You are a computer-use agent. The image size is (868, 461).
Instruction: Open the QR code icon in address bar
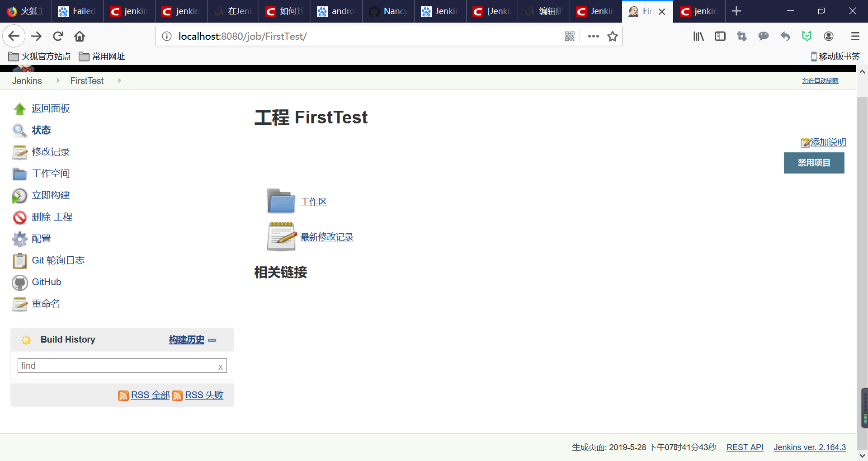tap(570, 36)
